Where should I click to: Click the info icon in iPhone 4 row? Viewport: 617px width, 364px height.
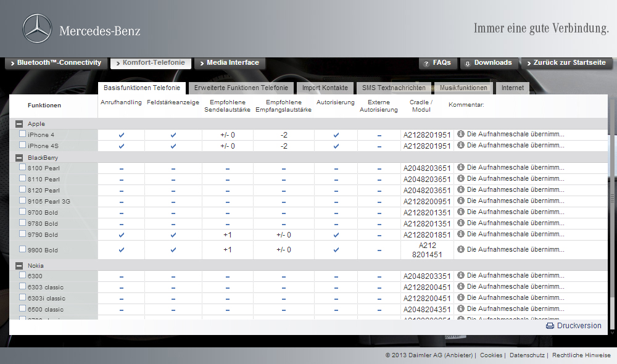click(x=461, y=134)
